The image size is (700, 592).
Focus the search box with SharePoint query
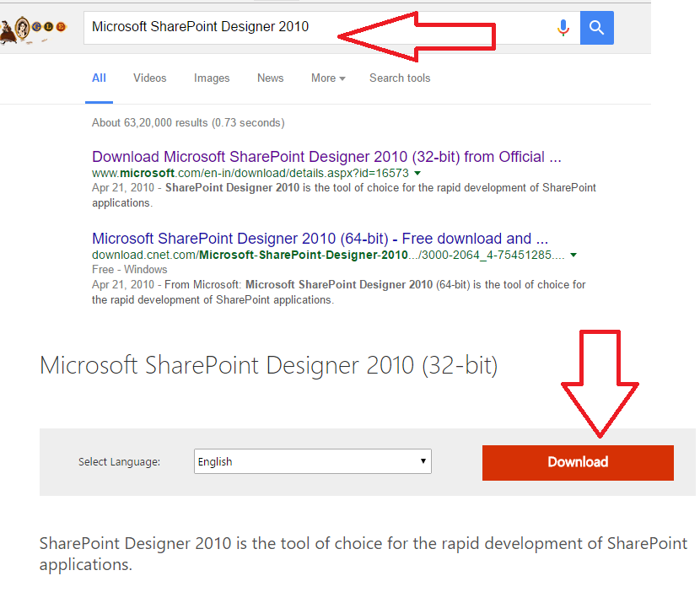tap(331, 28)
